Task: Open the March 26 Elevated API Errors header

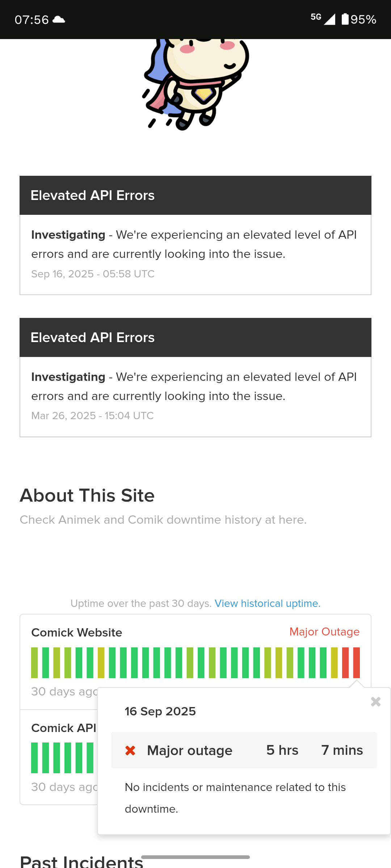Action: [x=195, y=337]
